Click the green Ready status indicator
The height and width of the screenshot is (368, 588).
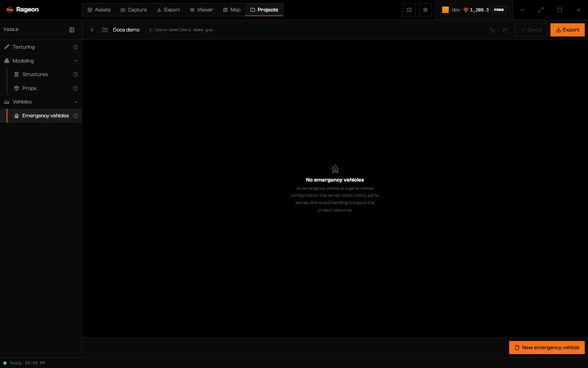[5, 363]
